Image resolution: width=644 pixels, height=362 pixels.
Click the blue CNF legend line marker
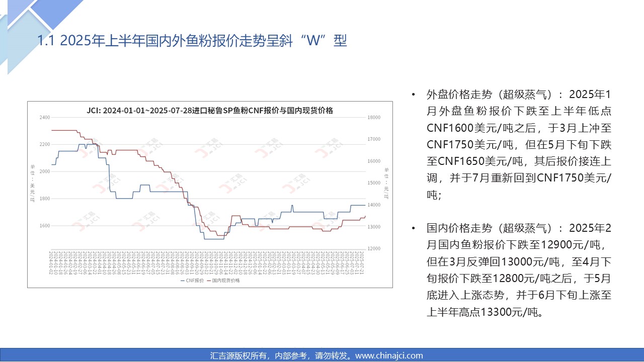point(183,281)
